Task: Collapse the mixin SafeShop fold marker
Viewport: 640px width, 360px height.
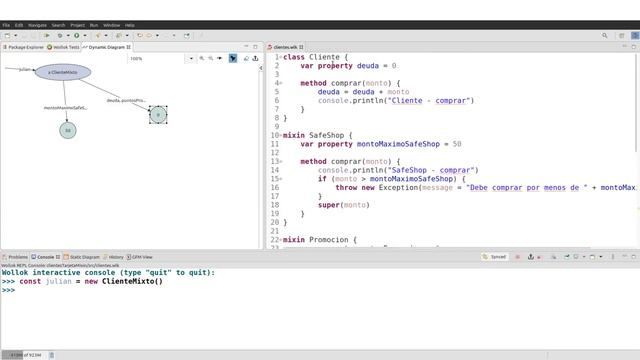Action: click(281, 136)
